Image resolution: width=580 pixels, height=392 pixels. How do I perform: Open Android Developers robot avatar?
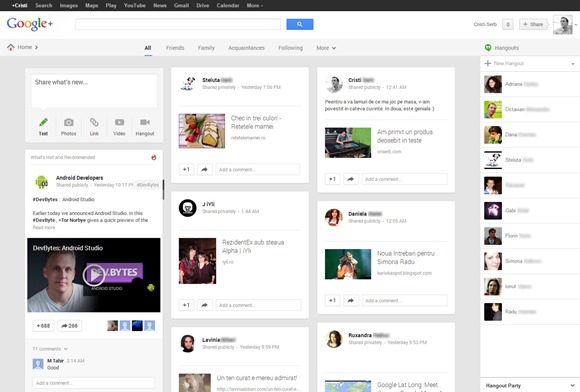pos(41,182)
